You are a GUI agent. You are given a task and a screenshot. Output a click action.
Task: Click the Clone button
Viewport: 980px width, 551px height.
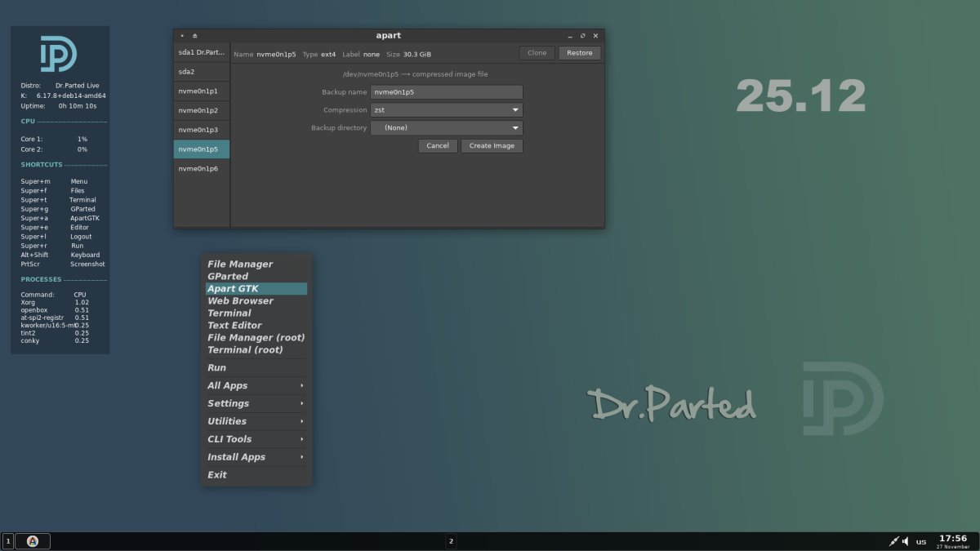click(x=537, y=53)
